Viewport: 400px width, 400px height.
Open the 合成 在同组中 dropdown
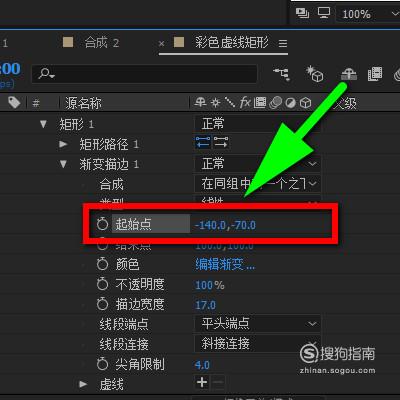point(257,184)
